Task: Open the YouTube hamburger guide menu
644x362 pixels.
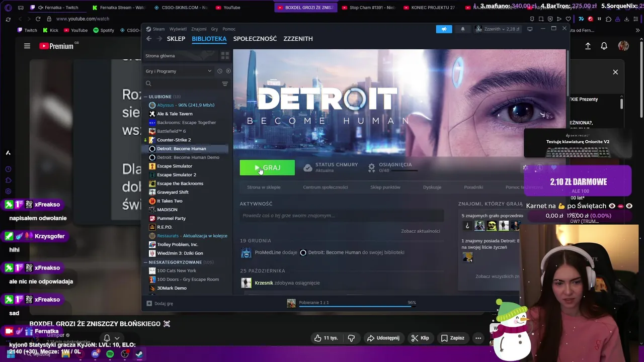Action: (x=27, y=46)
